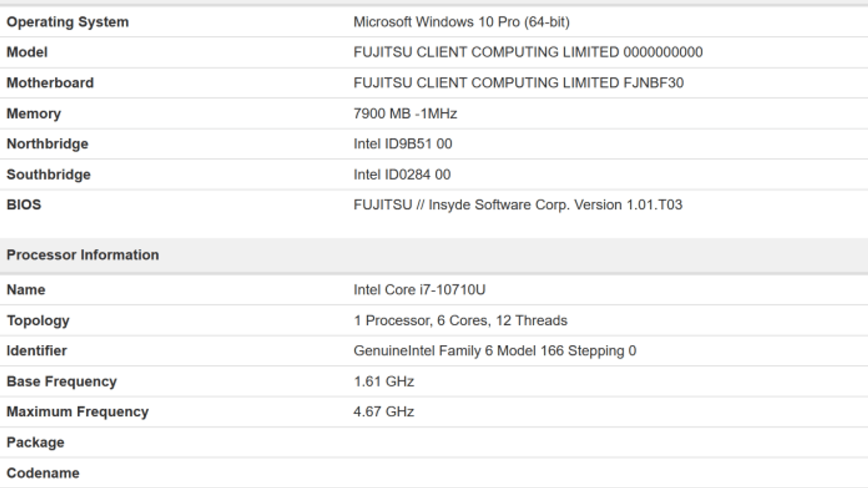This screenshot has width=868, height=488.
Task: Select the FJNBF30 motherboard value
Action: tap(518, 83)
